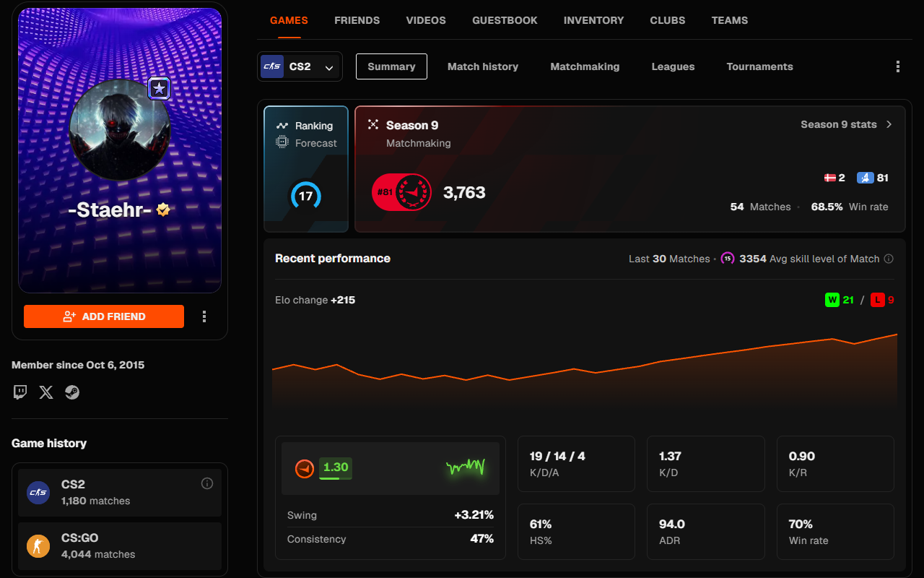Click the red L losses indicator
This screenshot has height=578, width=924.
(x=878, y=300)
